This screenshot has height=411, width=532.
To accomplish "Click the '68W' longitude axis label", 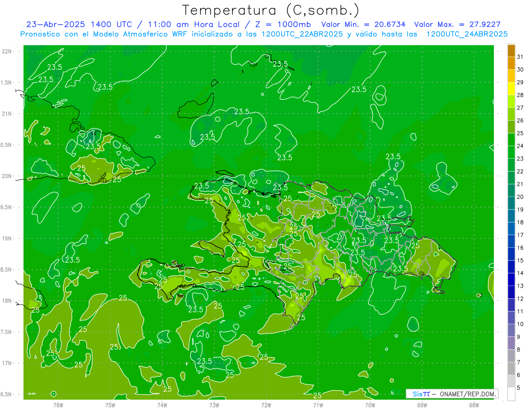I will click(x=473, y=404).
